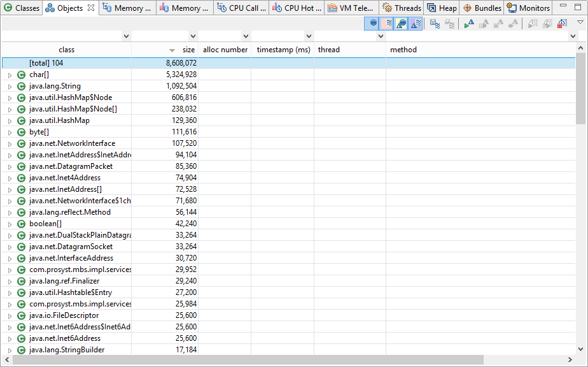Open the Heap tab
This screenshot has width=588, height=367.
click(x=442, y=8)
